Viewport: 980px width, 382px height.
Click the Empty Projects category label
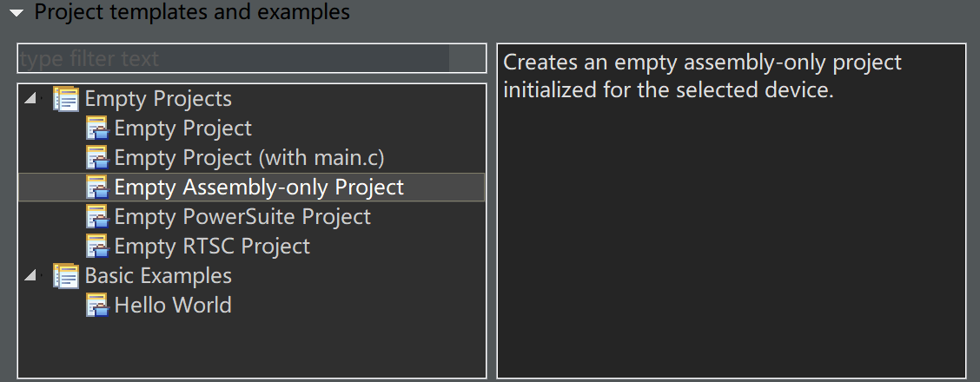[158, 99]
